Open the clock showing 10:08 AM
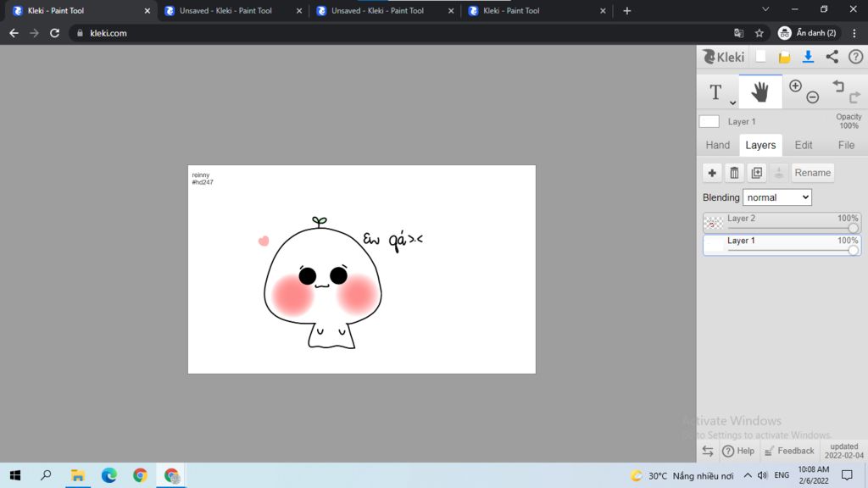Image resolution: width=868 pixels, height=488 pixels. tap(813, 475)
